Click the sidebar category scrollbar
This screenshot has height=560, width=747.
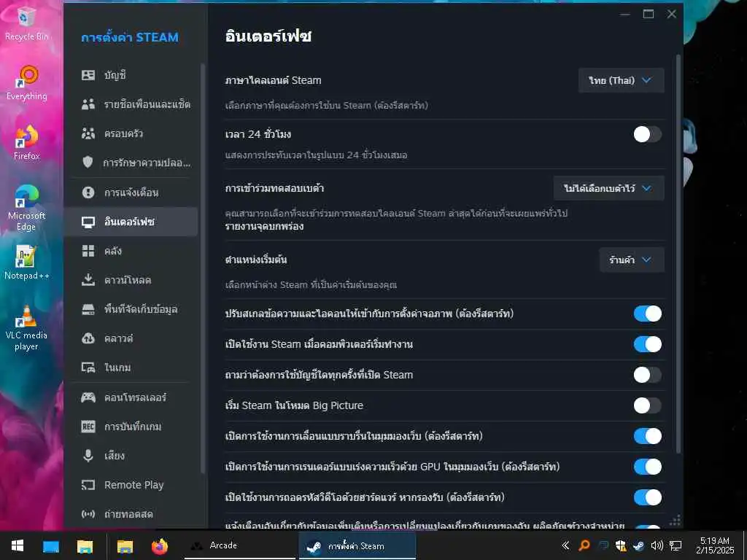click(203, 268)
